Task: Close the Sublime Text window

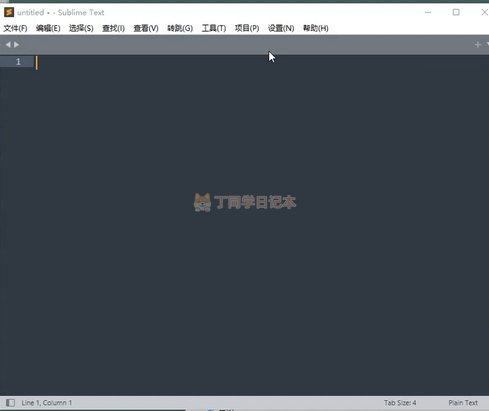Action: click(485, 12)
